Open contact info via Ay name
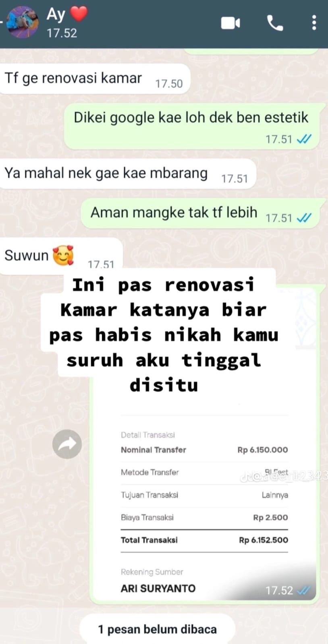The height and width of the screenshot is (644, 328). click(x=56, y=14)
